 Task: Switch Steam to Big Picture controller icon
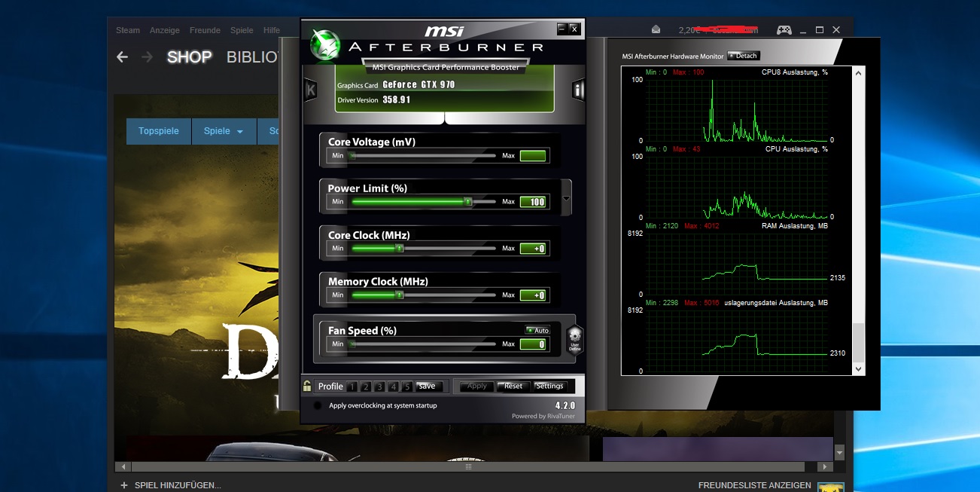click(784, 30)
